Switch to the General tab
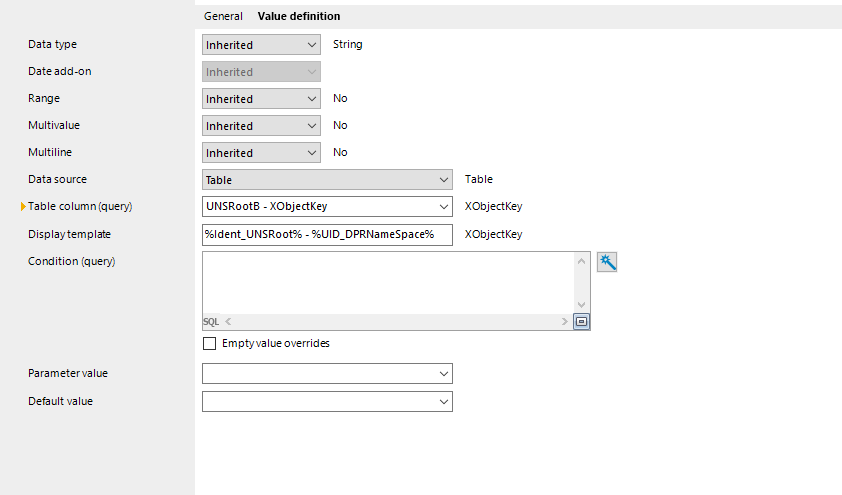 [x=223, y=16]
